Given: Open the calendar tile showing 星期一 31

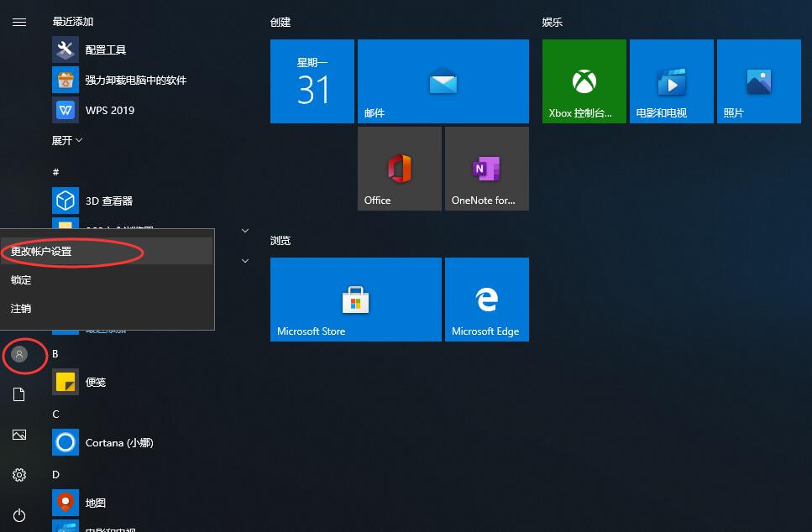Looking at the screenshot, I should (312, 81).
